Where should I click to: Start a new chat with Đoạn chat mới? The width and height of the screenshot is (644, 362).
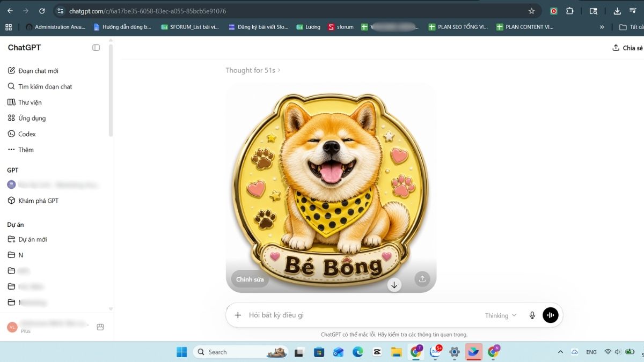(33, 71)
